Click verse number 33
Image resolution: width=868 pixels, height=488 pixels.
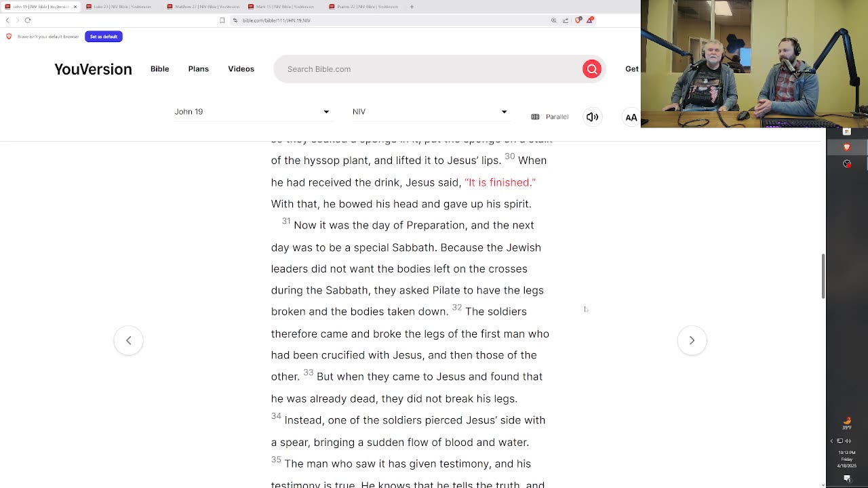(x=309, y=372)
